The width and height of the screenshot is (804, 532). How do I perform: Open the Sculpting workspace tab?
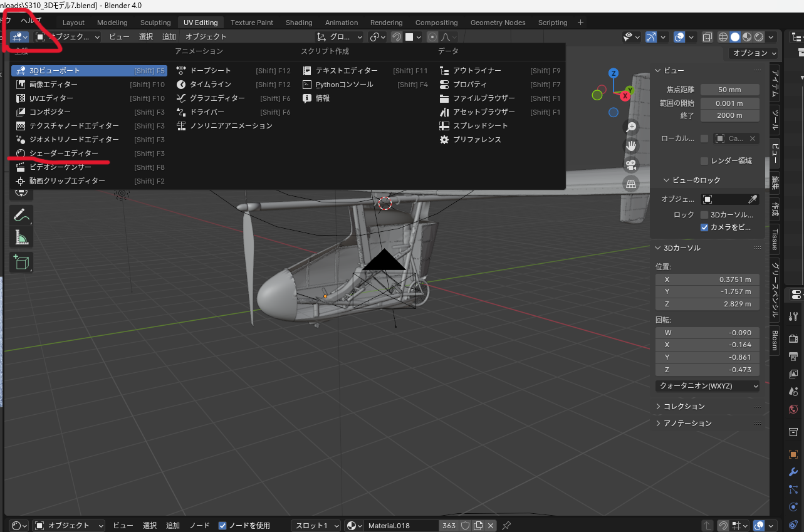[x=155, y=23]
